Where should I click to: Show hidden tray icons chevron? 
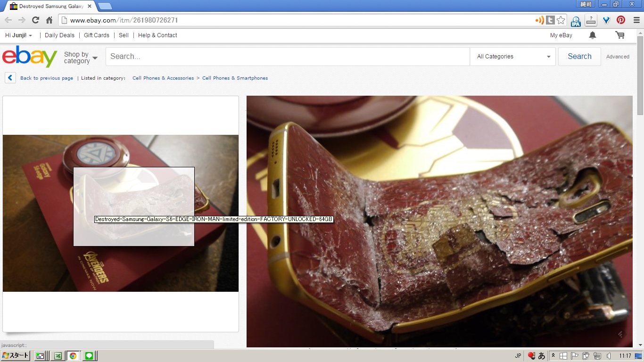tap(553, 356)
